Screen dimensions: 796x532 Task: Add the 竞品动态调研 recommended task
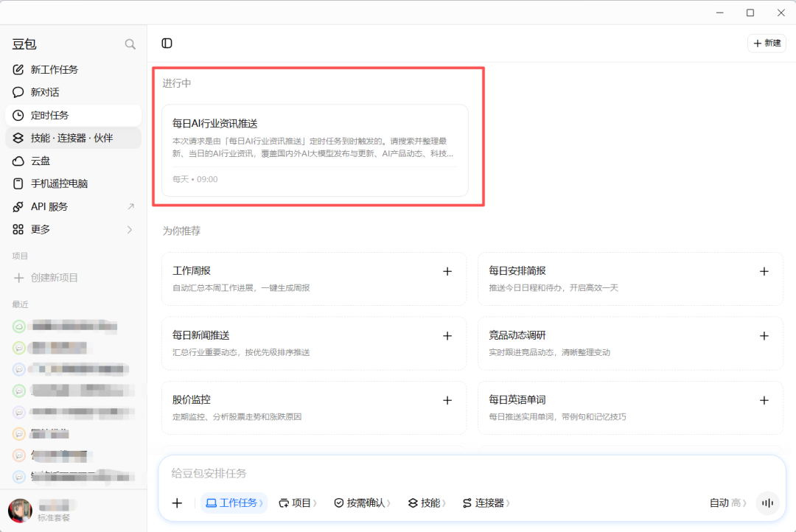point(764,336)
